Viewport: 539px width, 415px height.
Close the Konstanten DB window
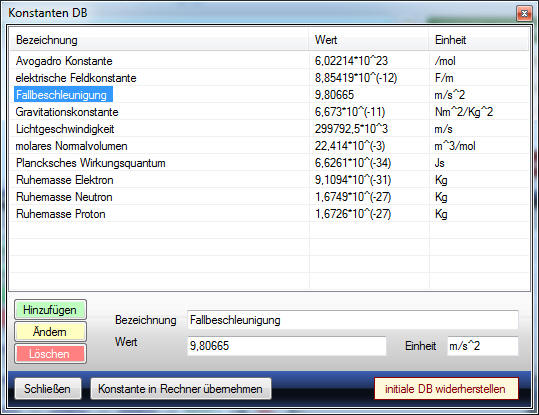pyautogui.click(x=524, y=13)
